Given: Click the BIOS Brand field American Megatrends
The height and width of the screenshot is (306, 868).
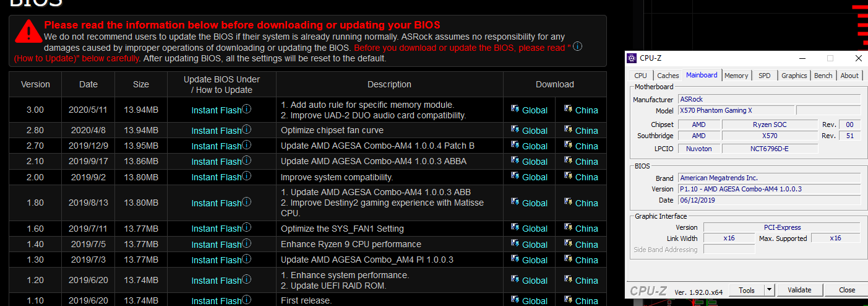Looking at the screenshot, I should tap(769, 178).
